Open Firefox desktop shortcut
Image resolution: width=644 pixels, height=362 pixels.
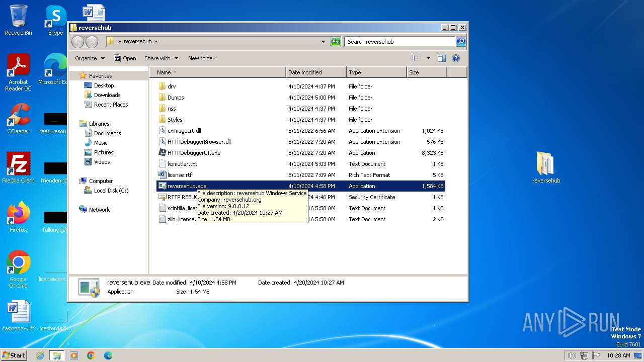click(18, 217)
